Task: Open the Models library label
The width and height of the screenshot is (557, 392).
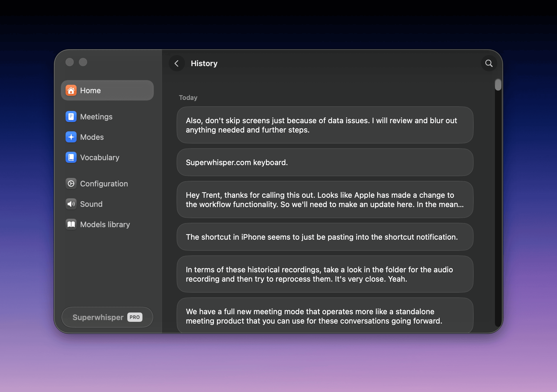Action: (105, 225)
